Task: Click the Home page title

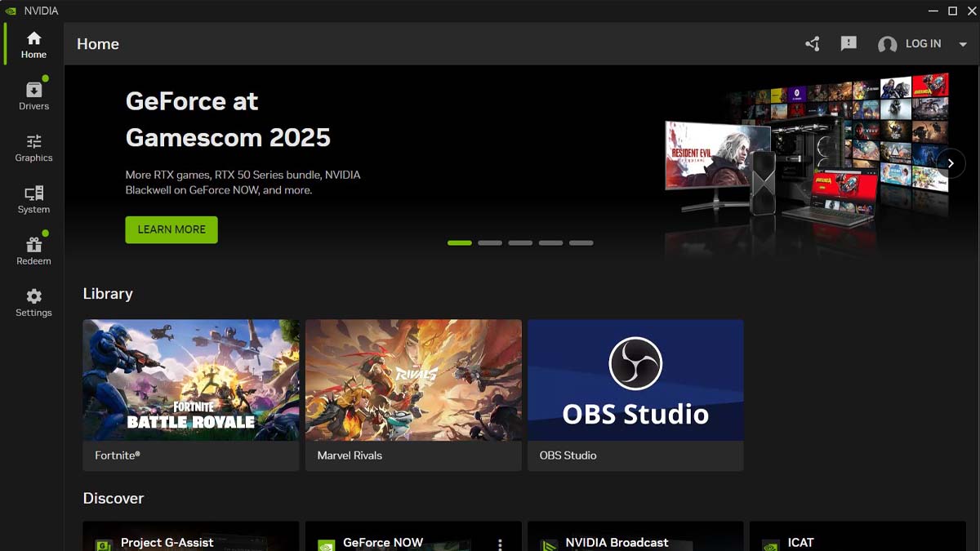Action: 98,44
